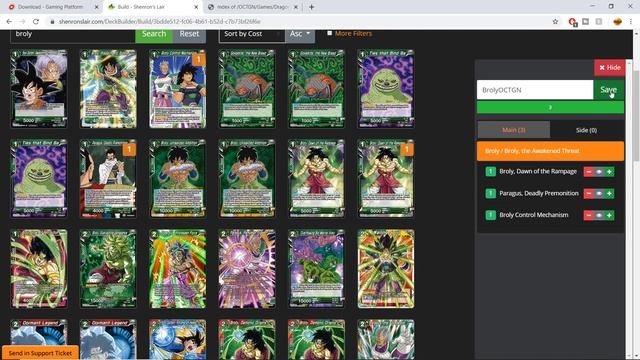Remove one Paragus, Deadly Premonition copy
Viewport: 640px width, 360px height.
point(589,193)
